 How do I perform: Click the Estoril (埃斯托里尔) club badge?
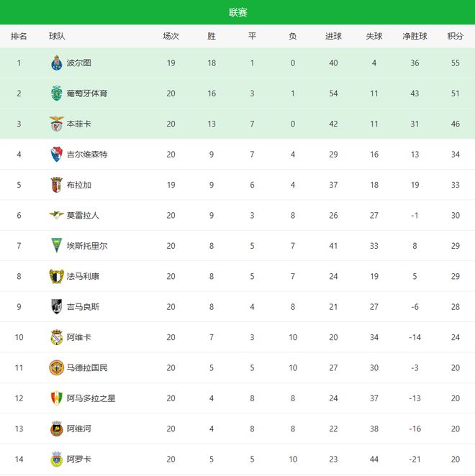57,246
